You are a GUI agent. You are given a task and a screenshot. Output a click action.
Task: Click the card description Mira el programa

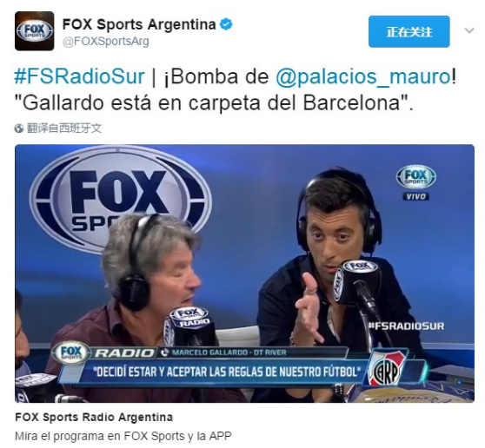tap(123, 436)
